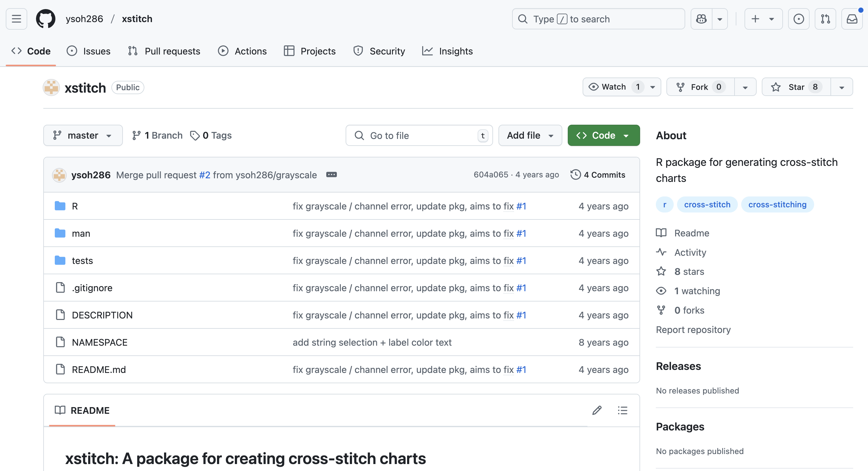The height and width of the screenshot is (471, 868).
Task: Switch to the Insights tab
Action: tap(448, 51)
